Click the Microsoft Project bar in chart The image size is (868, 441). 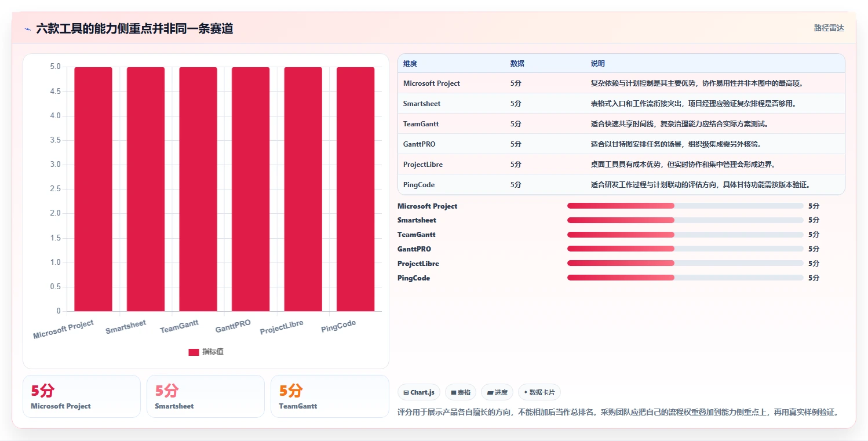93,189
